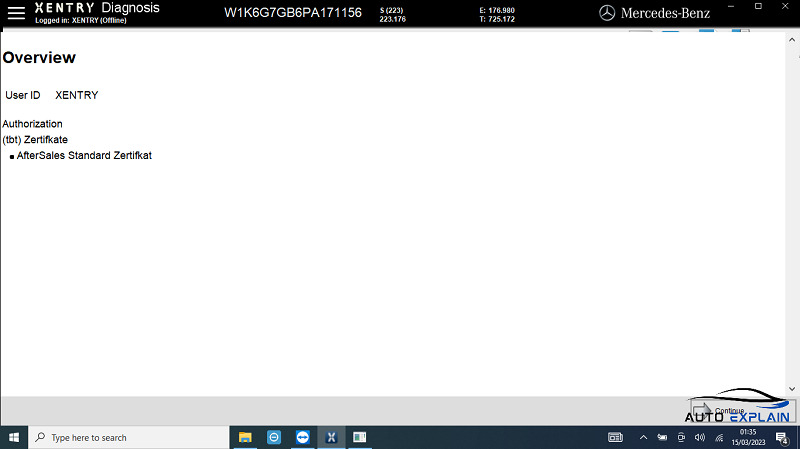Image resolution: width=800 pixels, height=449 pixels.
Task: Click the touch keyboard tray icon
Action: [x=615, y=437]
